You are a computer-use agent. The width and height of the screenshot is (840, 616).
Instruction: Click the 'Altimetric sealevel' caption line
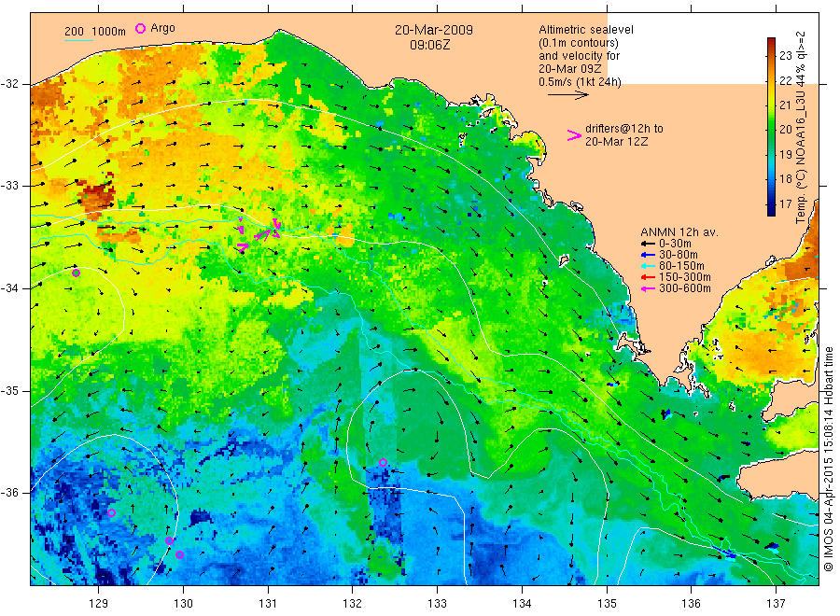(586, 30)
